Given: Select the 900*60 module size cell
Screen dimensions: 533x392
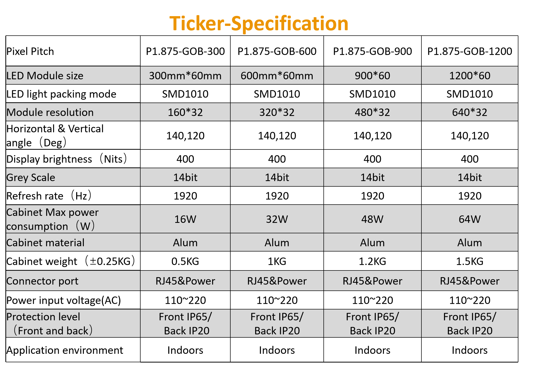Looking at the screenshot, I should (372, 76).
